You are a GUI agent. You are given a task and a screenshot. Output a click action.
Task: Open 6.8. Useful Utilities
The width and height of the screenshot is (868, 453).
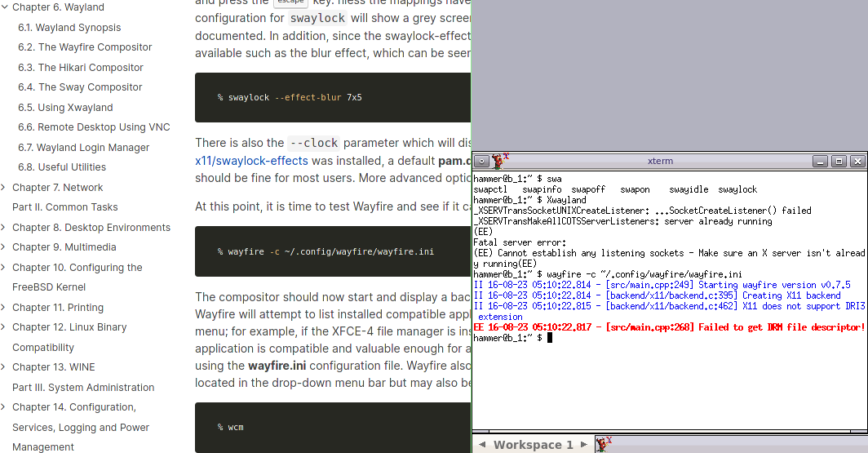(62, 167)
